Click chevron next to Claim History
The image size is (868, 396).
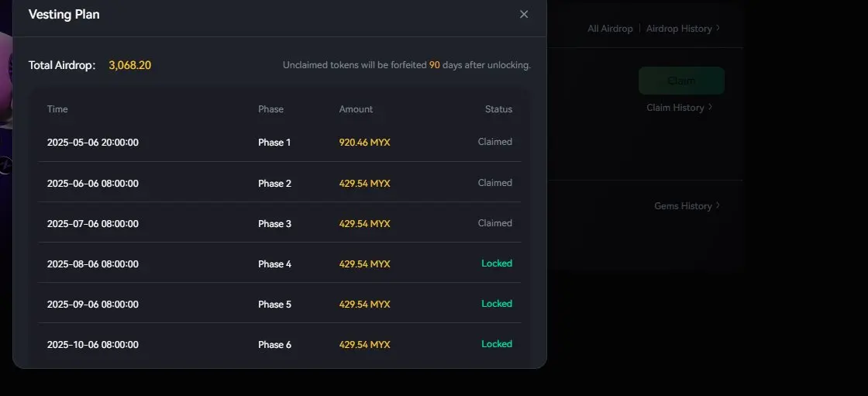tap(710, 107)
